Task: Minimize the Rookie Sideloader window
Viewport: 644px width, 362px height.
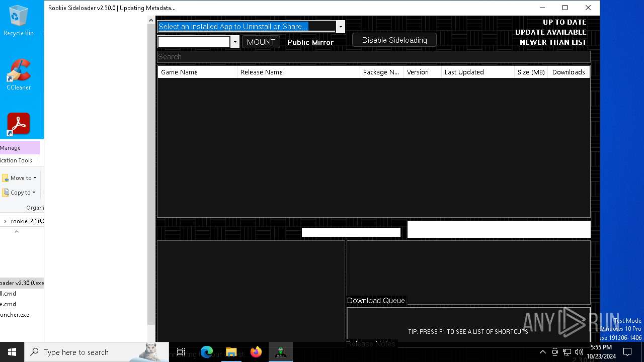Action: point(542,8)
